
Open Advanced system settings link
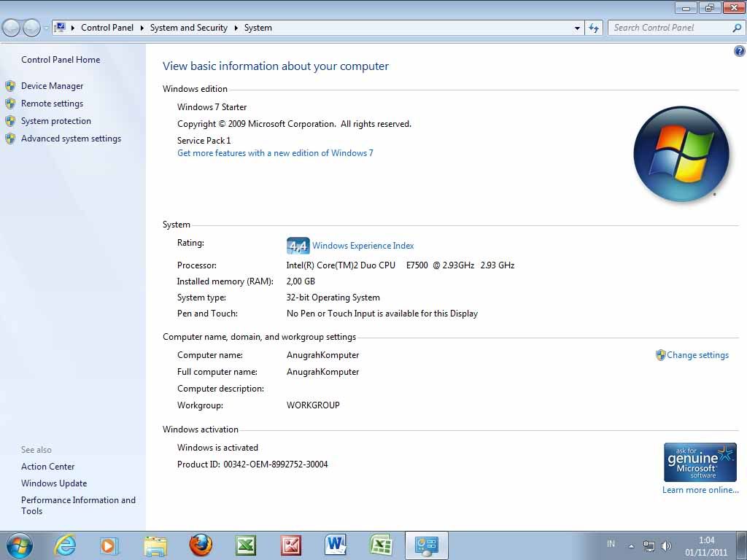tap(71, 139)
